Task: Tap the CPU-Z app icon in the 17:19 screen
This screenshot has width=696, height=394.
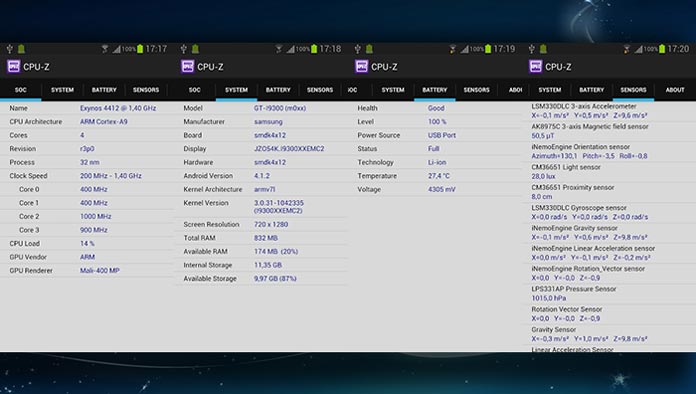Action: (361, 67)
